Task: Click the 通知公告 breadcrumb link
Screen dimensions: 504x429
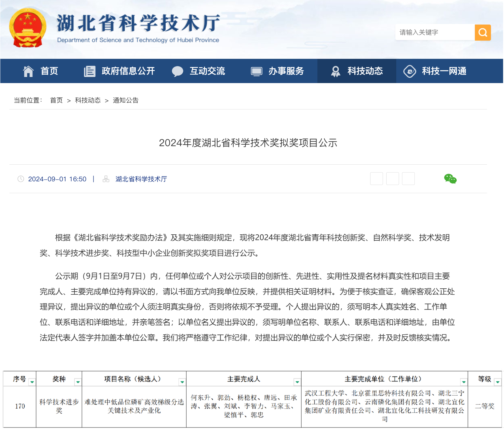Action: pos(126,100)
